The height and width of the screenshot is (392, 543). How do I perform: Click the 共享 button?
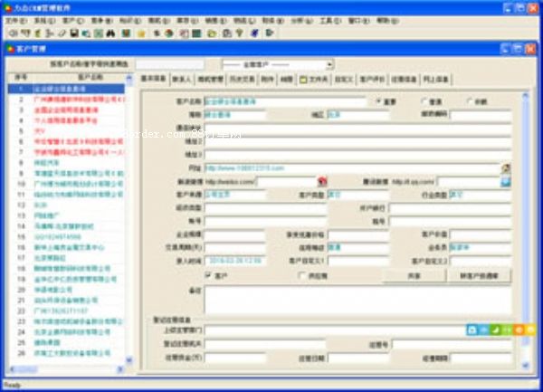[414, 275]
